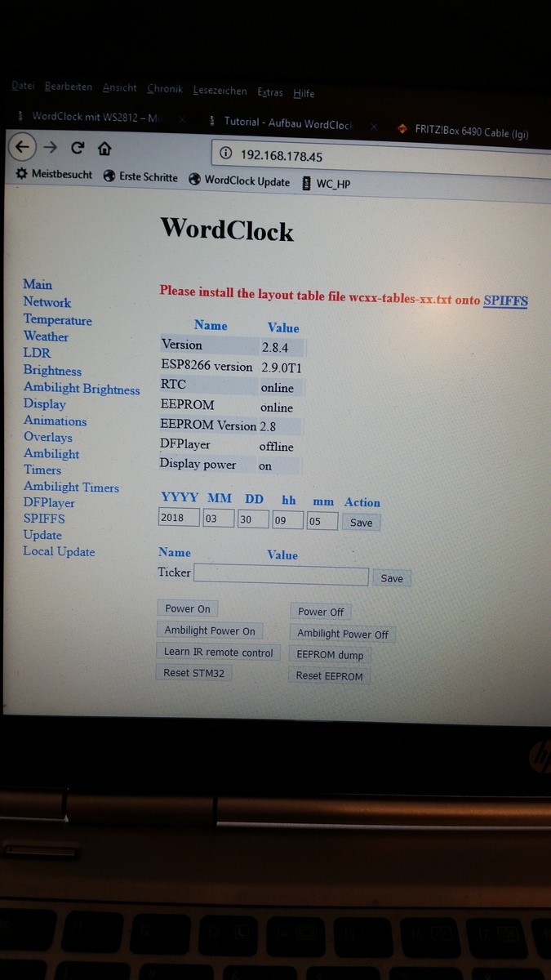
Task: Click Ambilight Power On button
Action: click(x=210, y=630)
